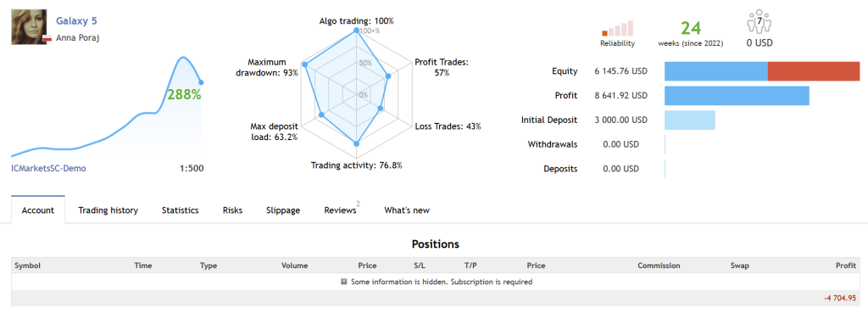Viewport: 868px width, 314px height.
Task: Click the Symbol column header
Action: pyautogui.click(x=28, y=266)
